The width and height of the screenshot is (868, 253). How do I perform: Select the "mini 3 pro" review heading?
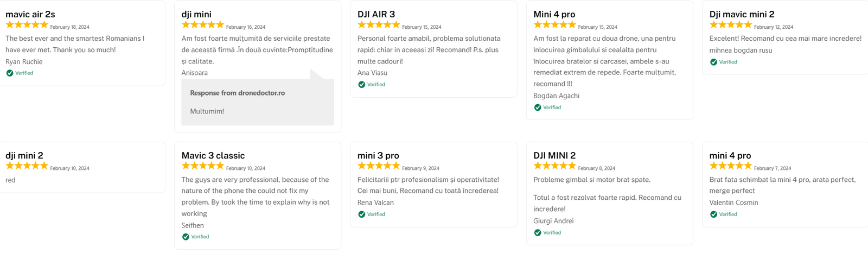[378, 155]
